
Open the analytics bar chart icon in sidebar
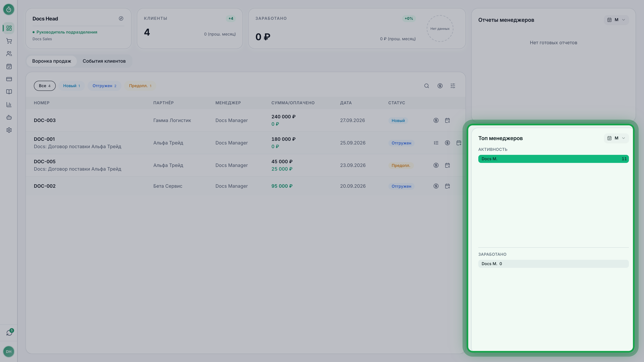point(9,105)
